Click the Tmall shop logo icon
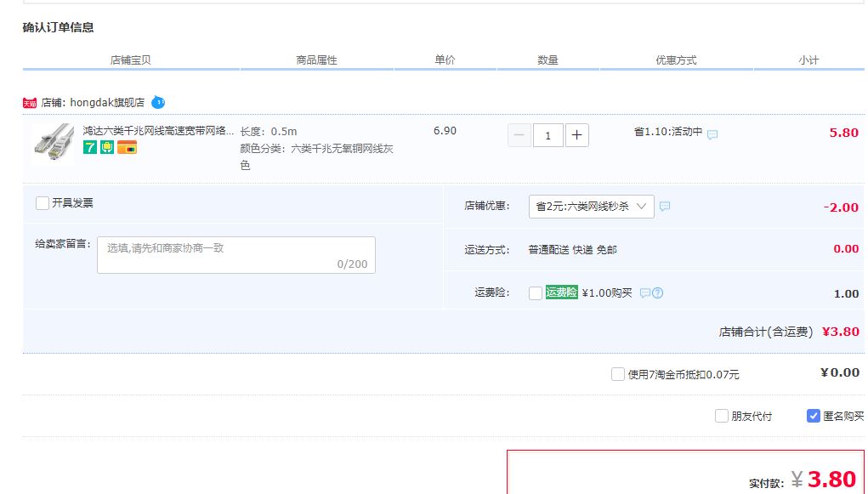This screenshot has width=868, height=494. [x=30, y=103]
